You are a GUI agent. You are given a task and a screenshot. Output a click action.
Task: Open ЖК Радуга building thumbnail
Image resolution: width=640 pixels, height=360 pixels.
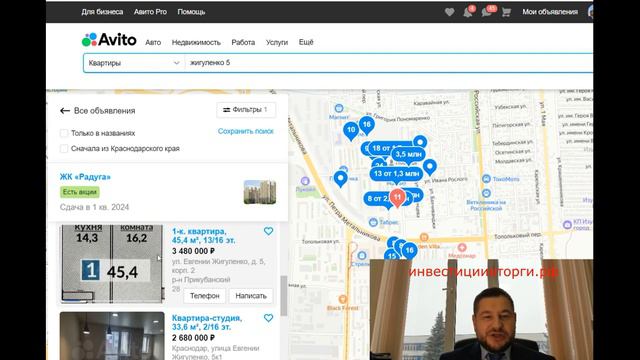pos(260,192)
